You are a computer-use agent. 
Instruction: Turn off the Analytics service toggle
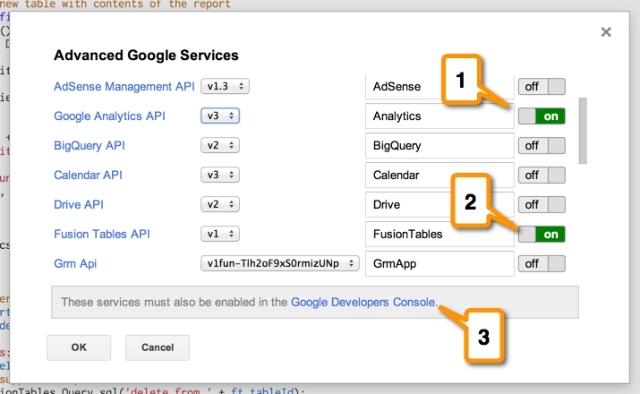tap(542, 116)
